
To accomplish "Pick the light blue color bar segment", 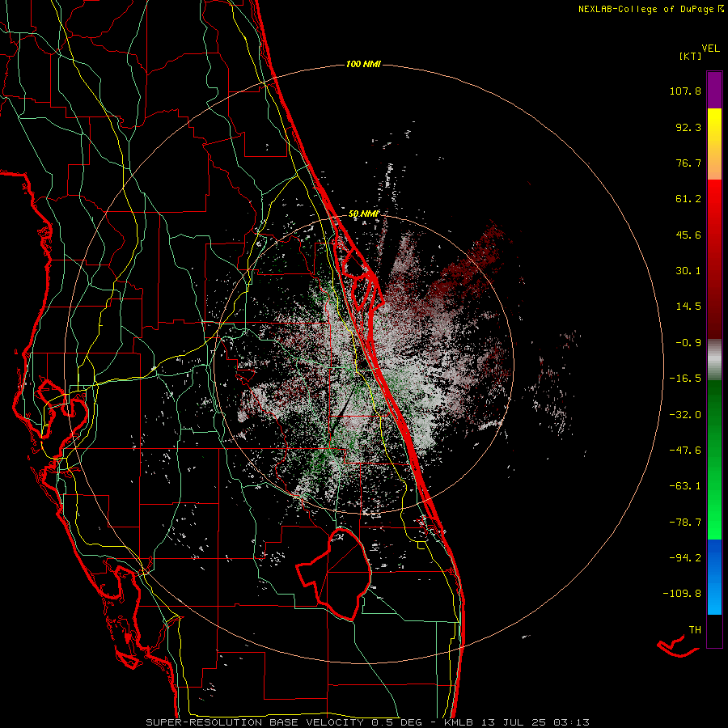I will tap(714, 599).
